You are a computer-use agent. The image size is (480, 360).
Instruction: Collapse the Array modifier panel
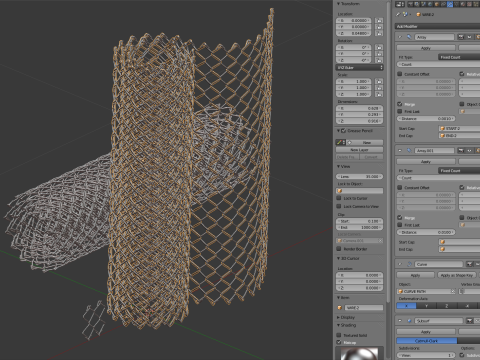click(x=400, y=37)
